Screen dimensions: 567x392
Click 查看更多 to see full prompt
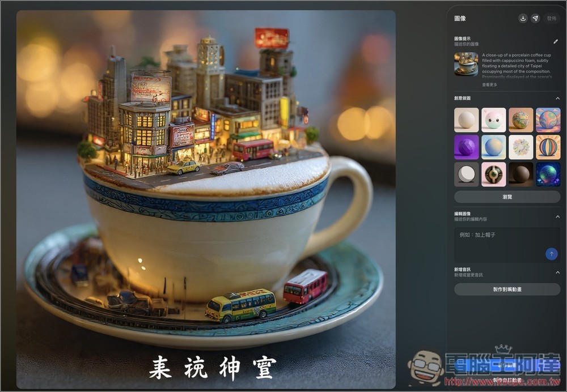click(489, 84)
